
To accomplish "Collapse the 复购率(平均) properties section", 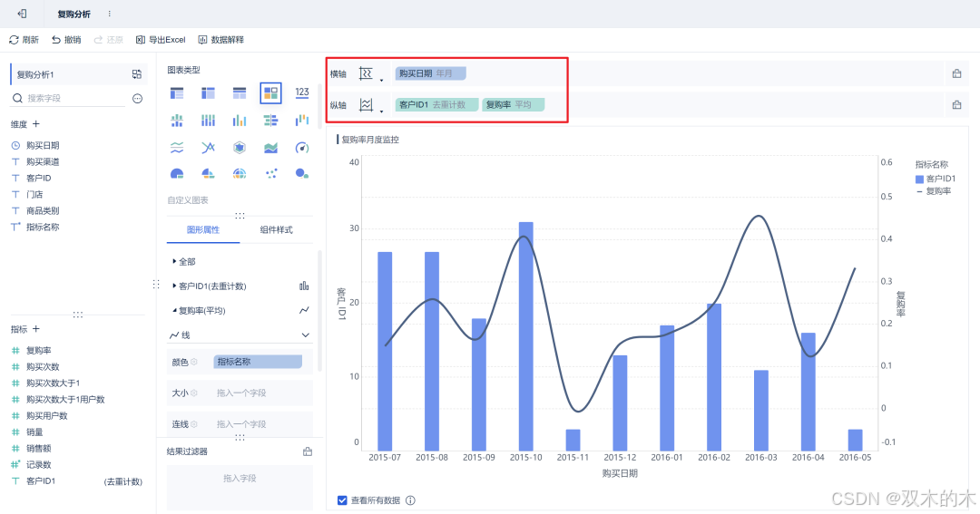I will [x=199, y=310].
